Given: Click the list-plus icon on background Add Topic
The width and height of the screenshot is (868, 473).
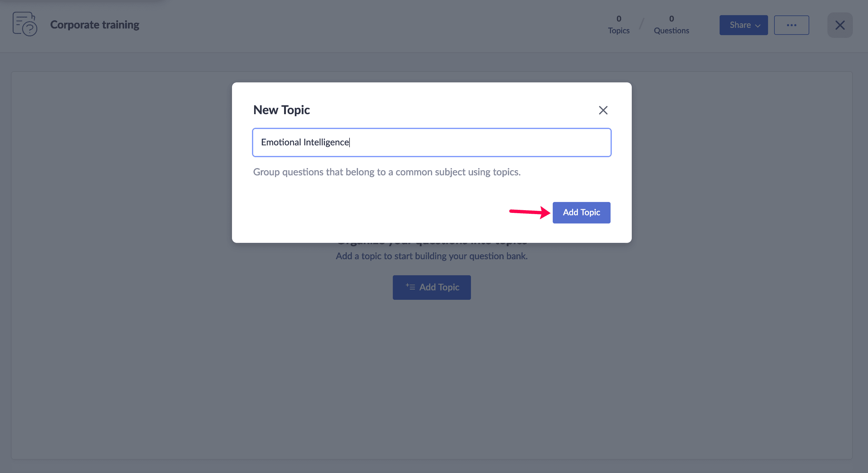Looking at the screenshot, I should (410, 287).
